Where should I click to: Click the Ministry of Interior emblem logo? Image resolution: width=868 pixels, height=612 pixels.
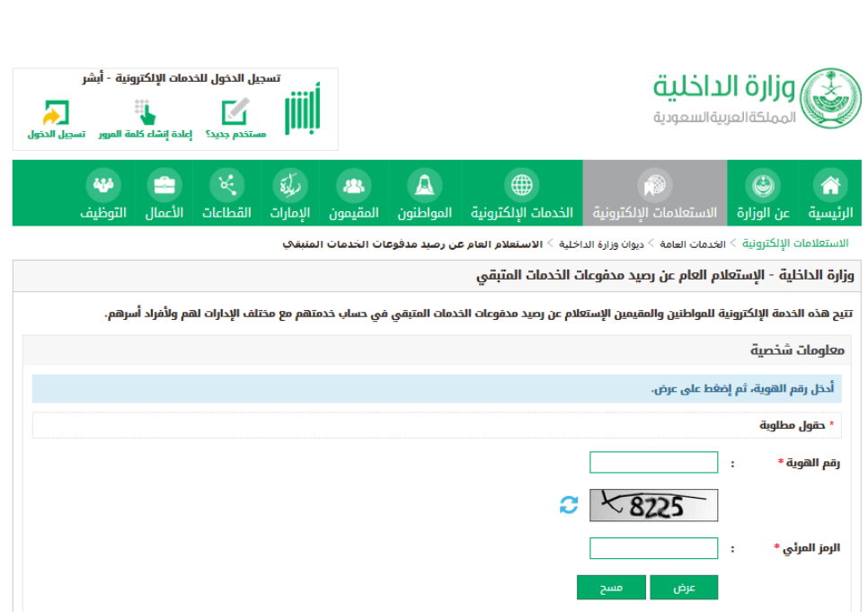tap(830, 99)
